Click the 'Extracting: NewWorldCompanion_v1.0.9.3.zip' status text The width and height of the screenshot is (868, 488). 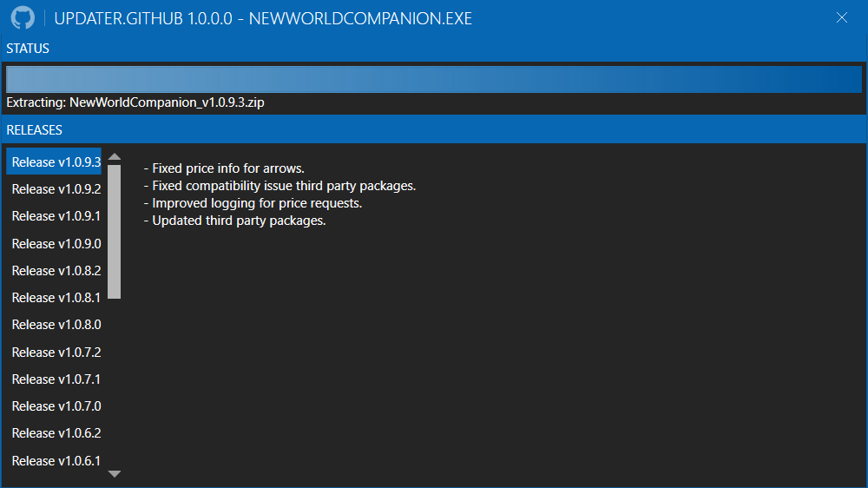[x=135, y=102]
